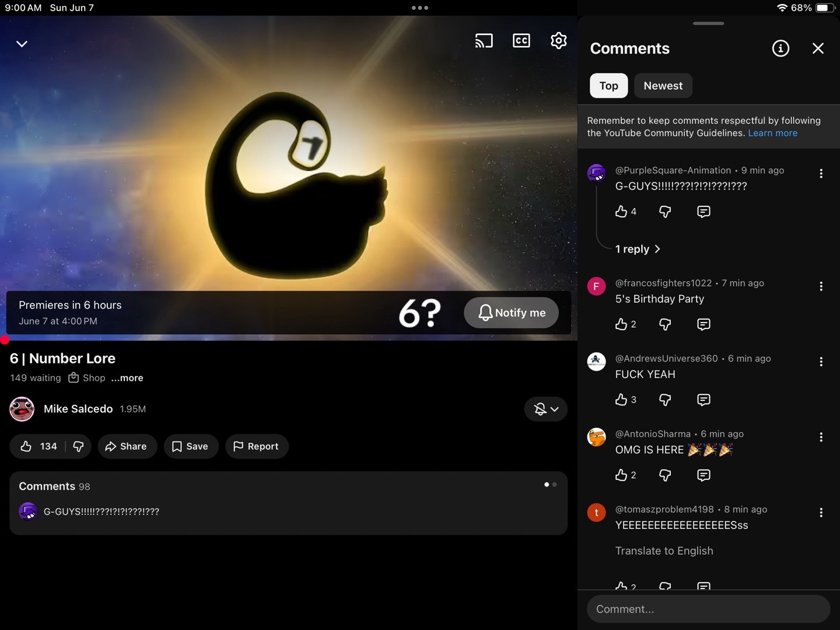Toggle closed captions (CC)
Image resolution: width=840 pixels, height=630 pixels.
521,41
